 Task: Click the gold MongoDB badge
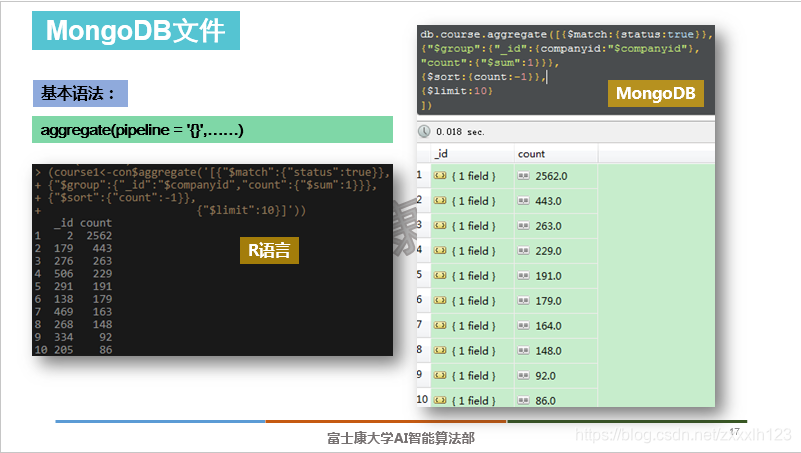point(656,93)
